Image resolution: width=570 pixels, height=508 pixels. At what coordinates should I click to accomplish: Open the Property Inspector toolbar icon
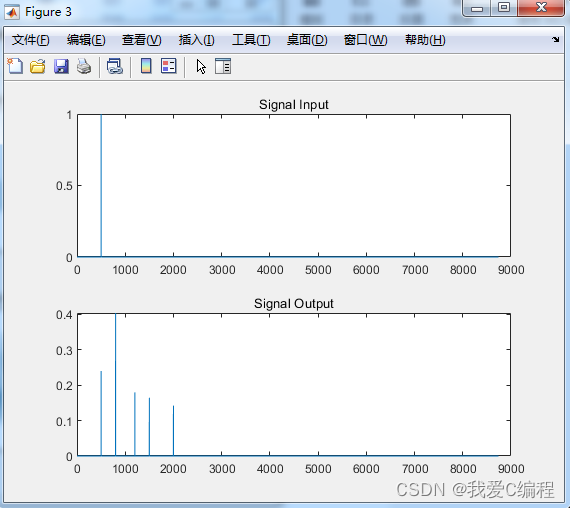click(x=223, y=66)
